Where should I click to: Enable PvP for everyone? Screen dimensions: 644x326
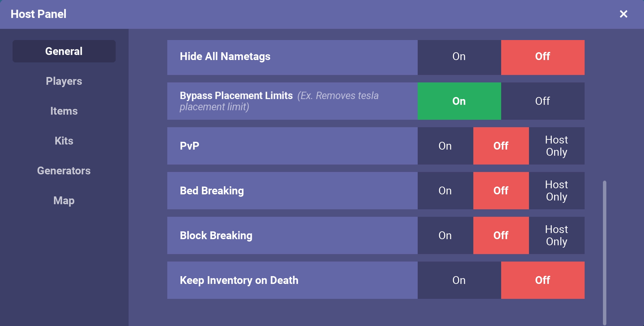(445, 146)
